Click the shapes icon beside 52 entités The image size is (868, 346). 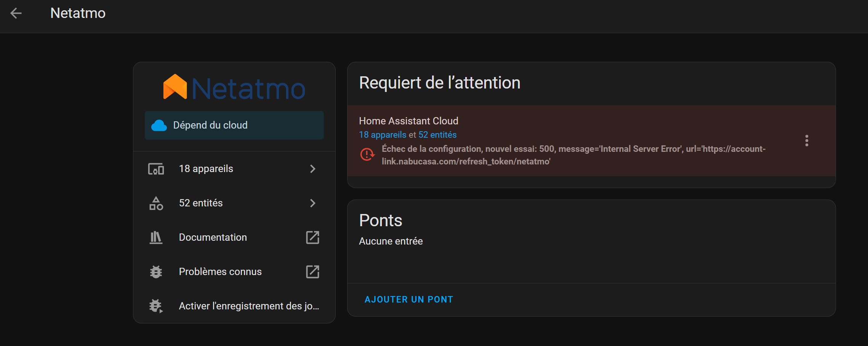pyautogui.click(x=156, y=203)
